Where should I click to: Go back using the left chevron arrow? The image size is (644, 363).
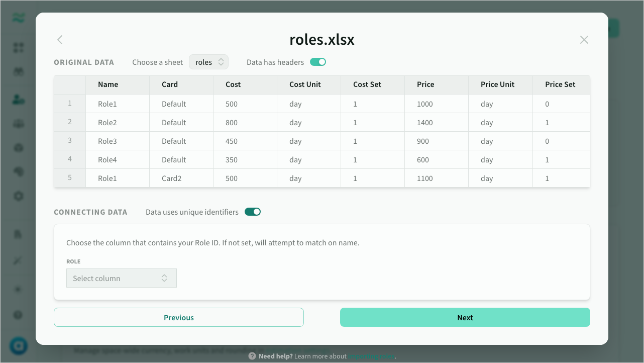(x=60, y=40)
